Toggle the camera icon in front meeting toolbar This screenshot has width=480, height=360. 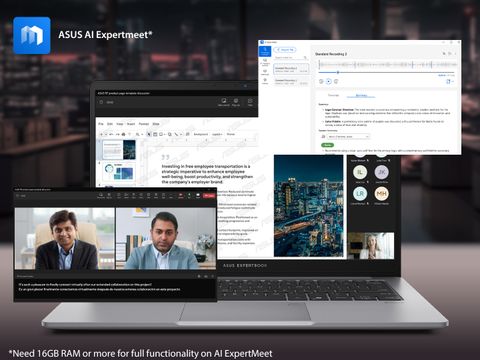(180, 196)
